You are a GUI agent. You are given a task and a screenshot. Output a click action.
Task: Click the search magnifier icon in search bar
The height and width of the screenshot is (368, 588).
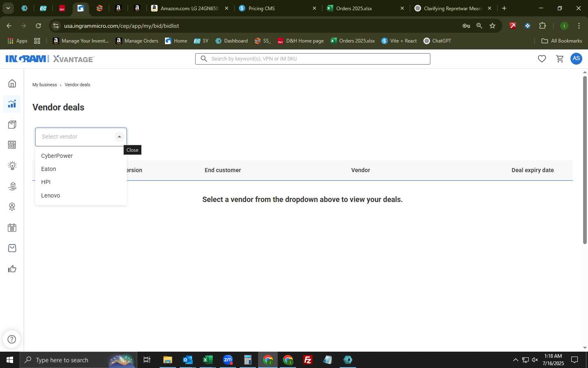coord(204,59)
